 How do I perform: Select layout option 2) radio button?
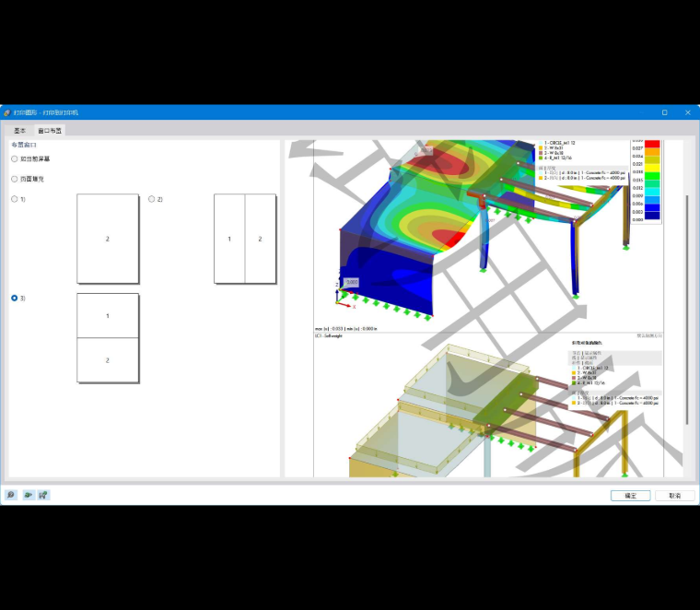click(x=151, y=199)
